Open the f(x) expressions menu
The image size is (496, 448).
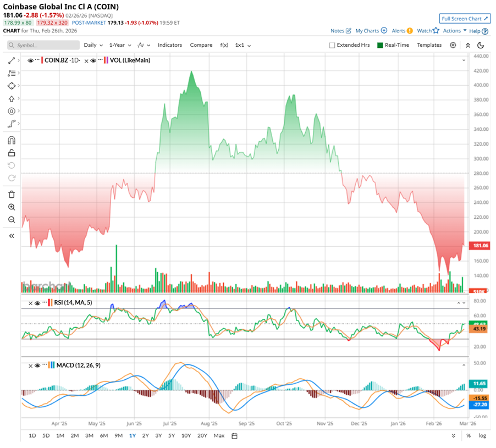coord(224,45)
